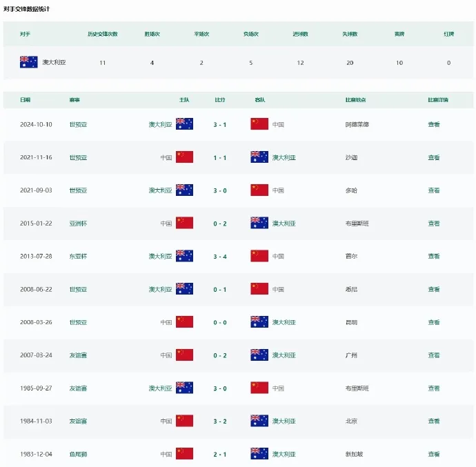The width and height of the screenshot is (476, 467).
Task: Open 查看 details for the 2021-09-03 match
Action: [x=434, y=190]
